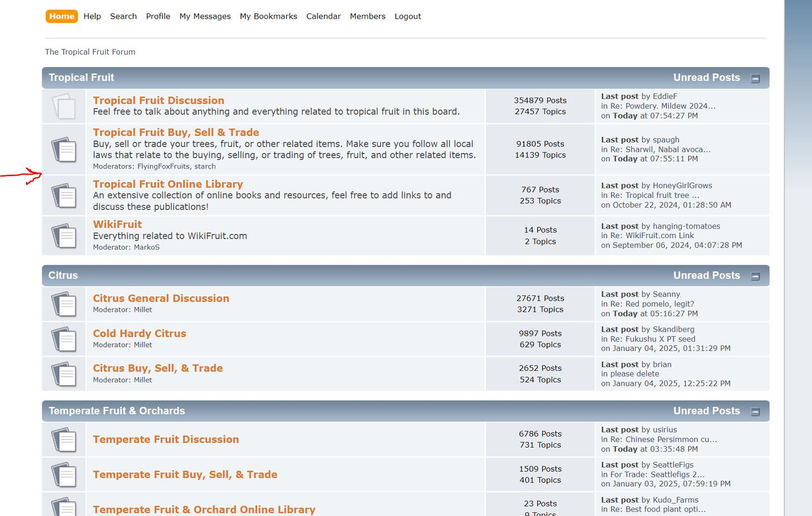This screenshot has height=516, width=812.
Task: Open the 'Re: Red pomelo, legit?' last post
Action: tap(653, 304)
